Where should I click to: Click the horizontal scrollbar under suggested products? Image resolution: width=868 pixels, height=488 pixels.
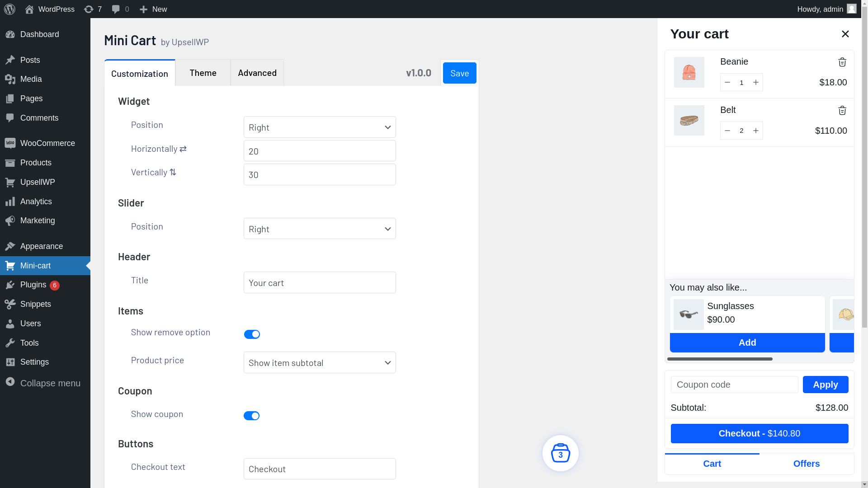[720, 359]
